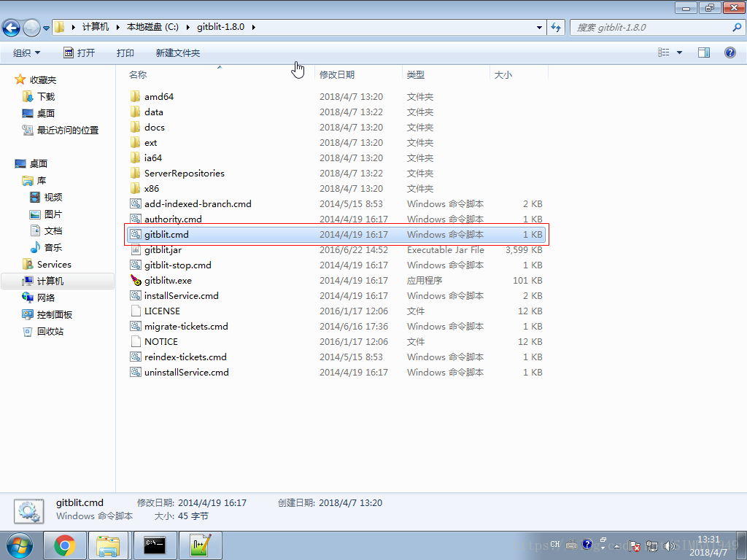Open 下载 in the navigation pane
Screen dimensions: 747x560
39,97
